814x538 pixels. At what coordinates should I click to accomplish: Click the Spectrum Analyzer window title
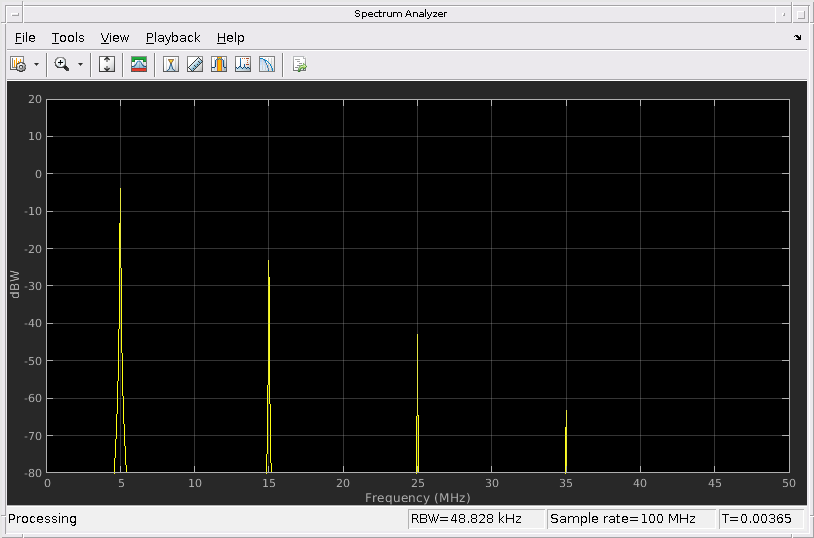[400, 14]
